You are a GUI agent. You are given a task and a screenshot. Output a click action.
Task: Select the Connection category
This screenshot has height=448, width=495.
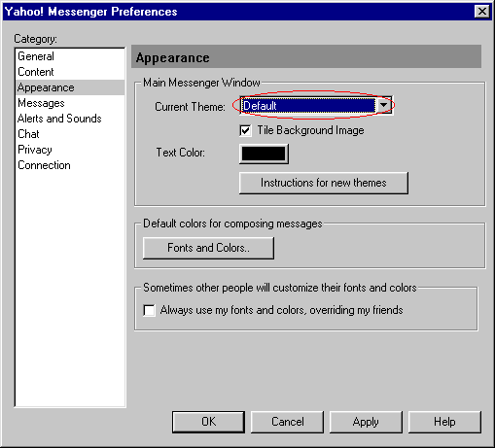[x=44, y=165]
